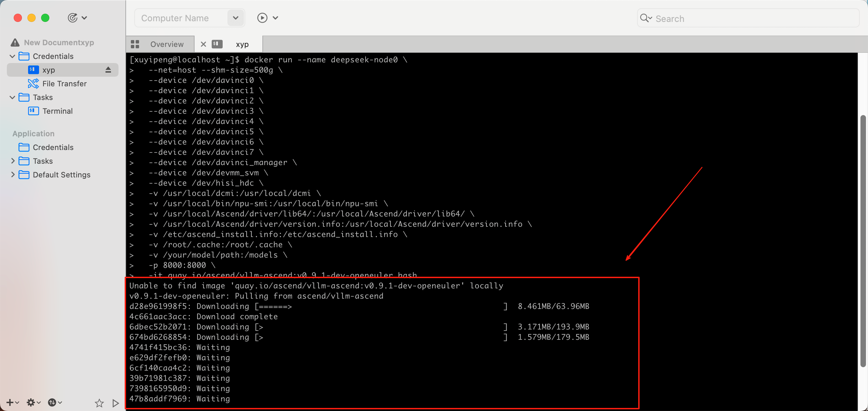The height and width of the screenshot is (411, 868).
Task: Close the xyp terminal tab
Action: coord(203,44)
